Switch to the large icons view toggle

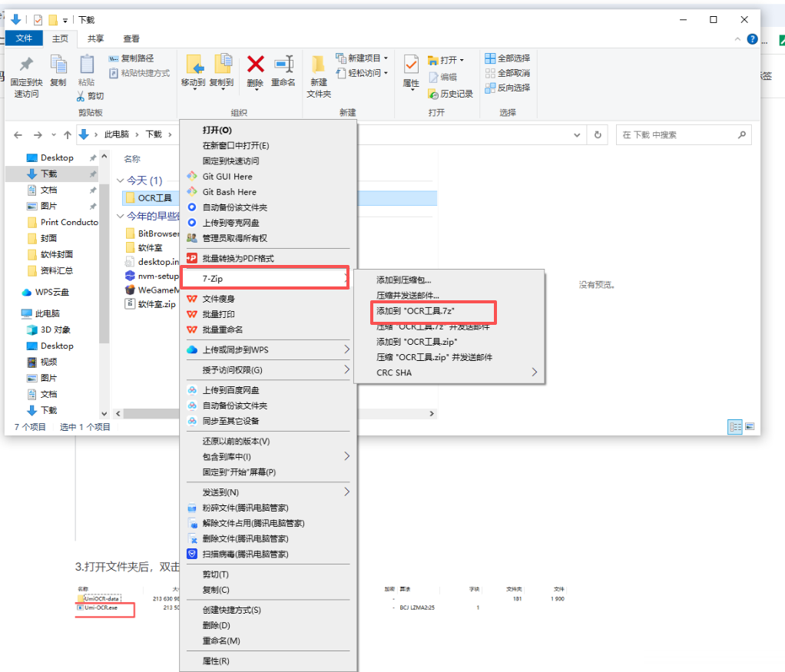tap(750, 426)
